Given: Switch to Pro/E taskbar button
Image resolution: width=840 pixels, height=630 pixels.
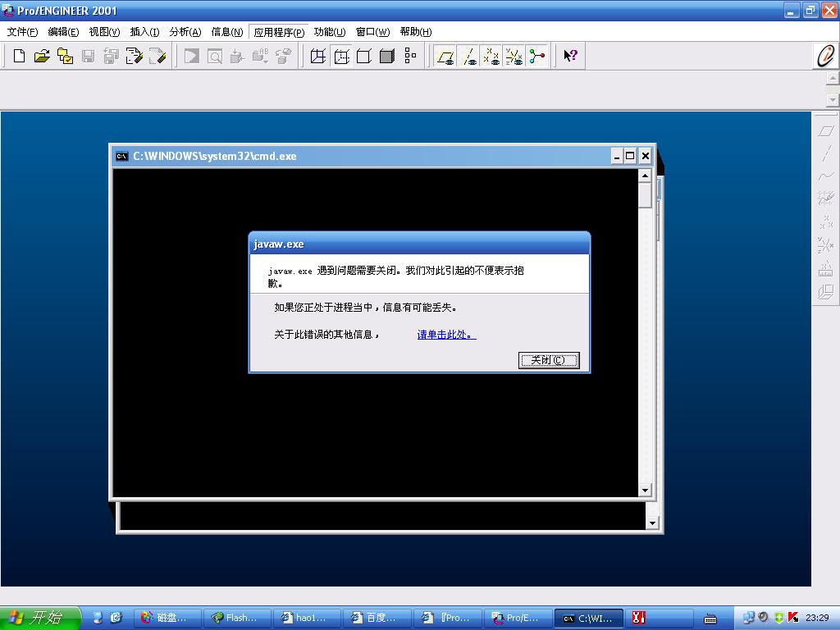Looking at the screenshot, I should 518,618.
